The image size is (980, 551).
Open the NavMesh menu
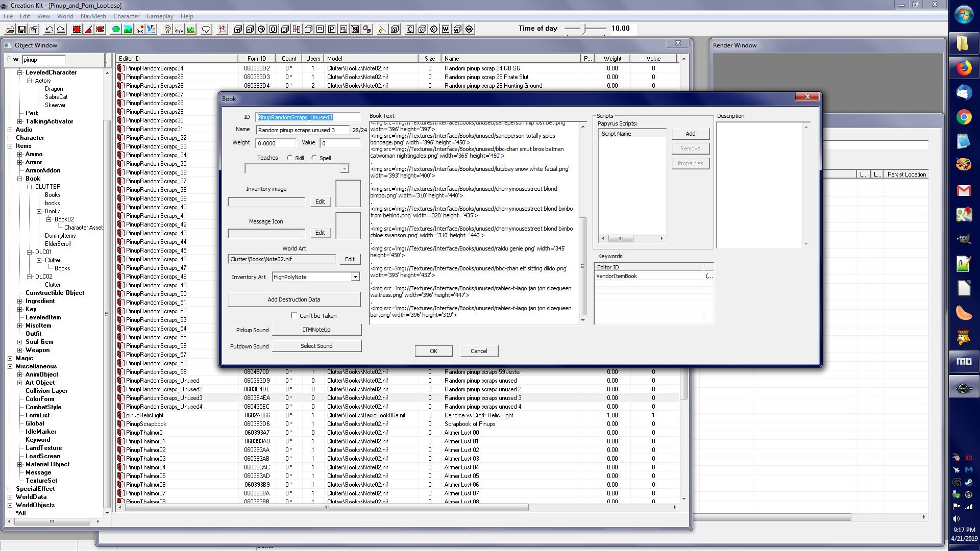click(93, 16)
